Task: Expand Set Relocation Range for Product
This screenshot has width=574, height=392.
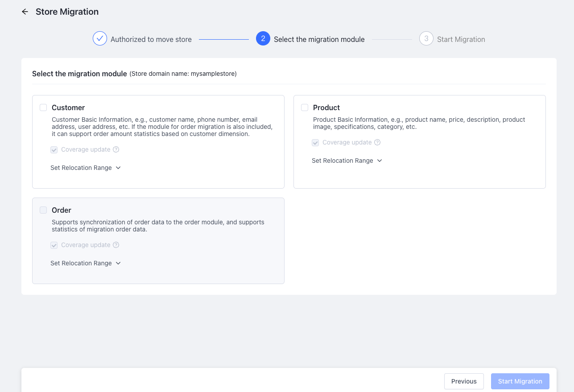Action: [347, 161]
